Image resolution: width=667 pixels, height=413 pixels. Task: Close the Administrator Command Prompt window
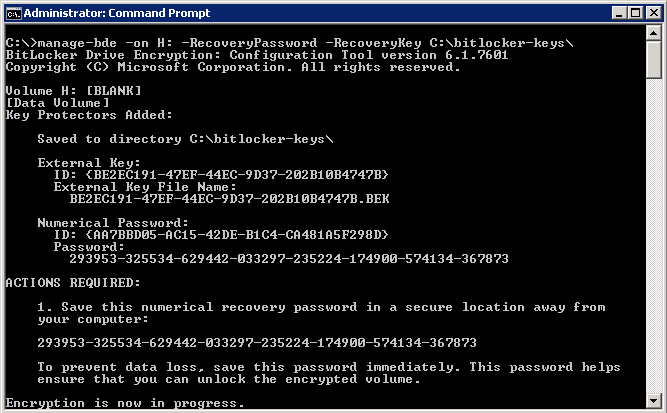pos(653,13)
